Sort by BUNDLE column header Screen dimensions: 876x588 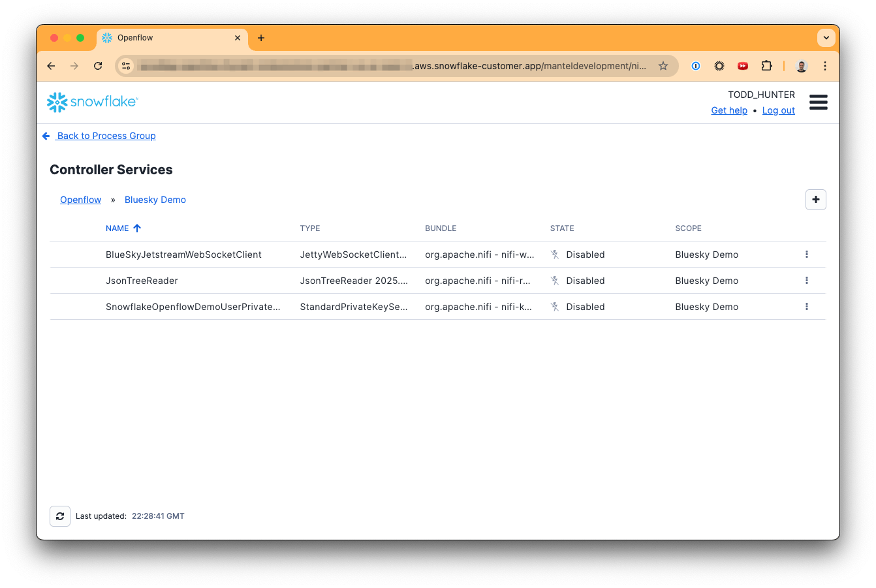tap(441, 228)
